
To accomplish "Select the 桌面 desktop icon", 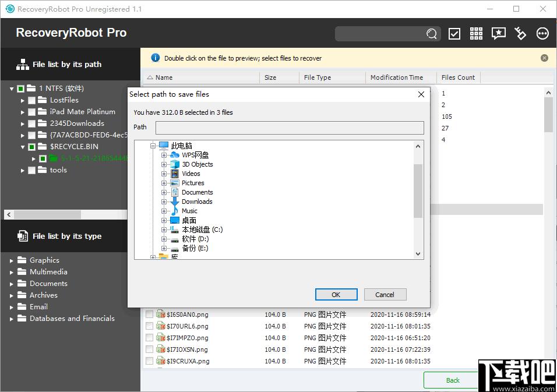I will (x=175, y=220).
